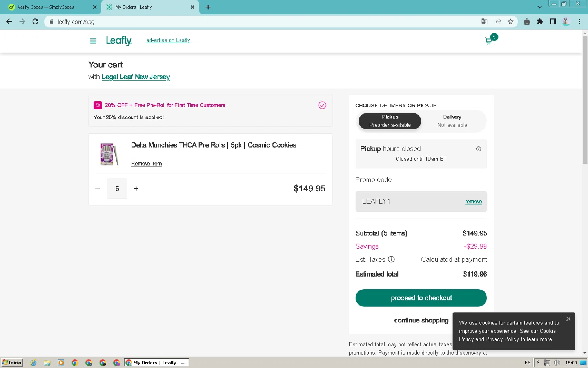Click the network tray icon

coord(547,363)
